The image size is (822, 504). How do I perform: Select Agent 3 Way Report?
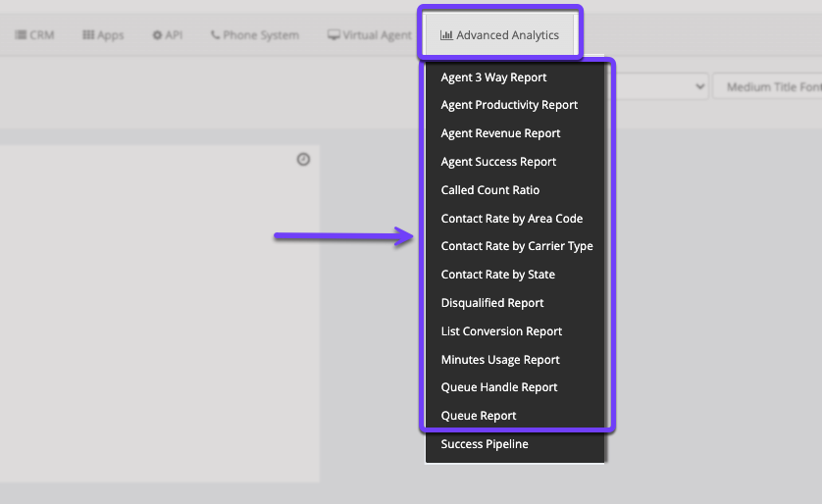click(x=493, y=77)
